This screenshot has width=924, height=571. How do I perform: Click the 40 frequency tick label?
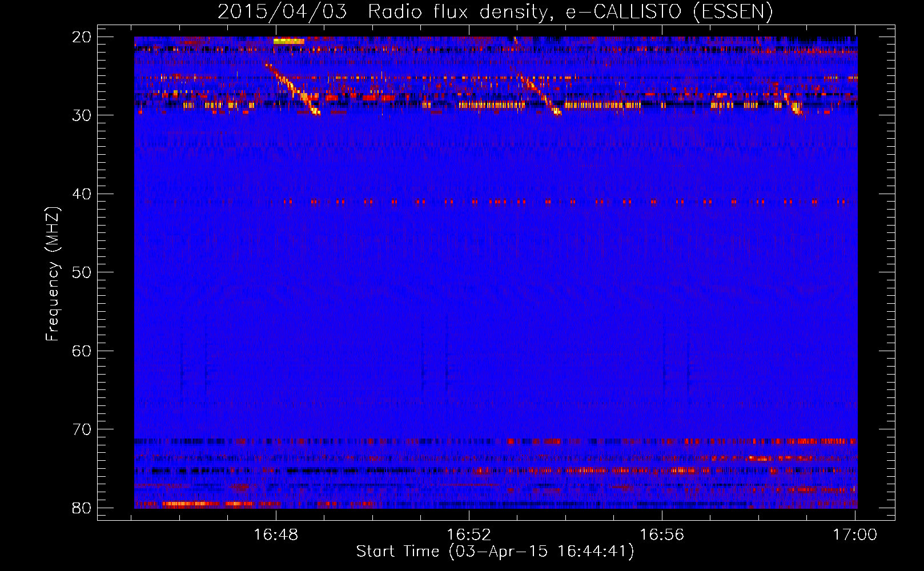click(x=82, y=194)
